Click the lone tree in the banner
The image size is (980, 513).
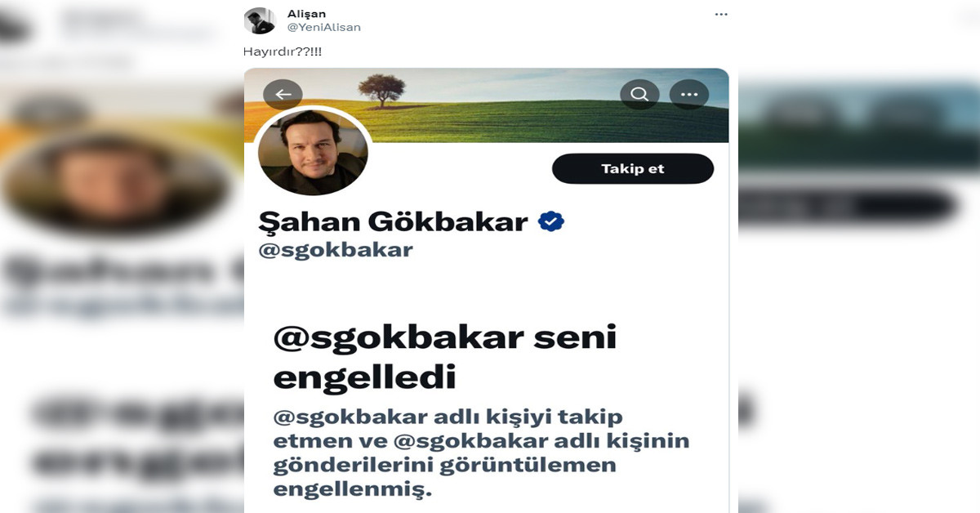[x=376, y=87]
